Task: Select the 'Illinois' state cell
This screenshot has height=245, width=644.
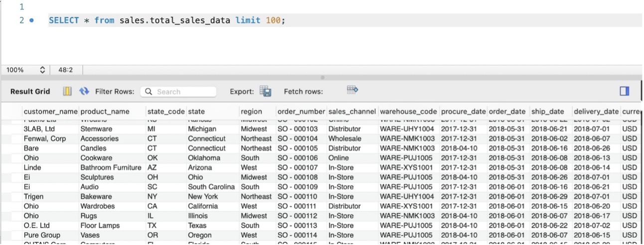Action: [x=198, y=216]
